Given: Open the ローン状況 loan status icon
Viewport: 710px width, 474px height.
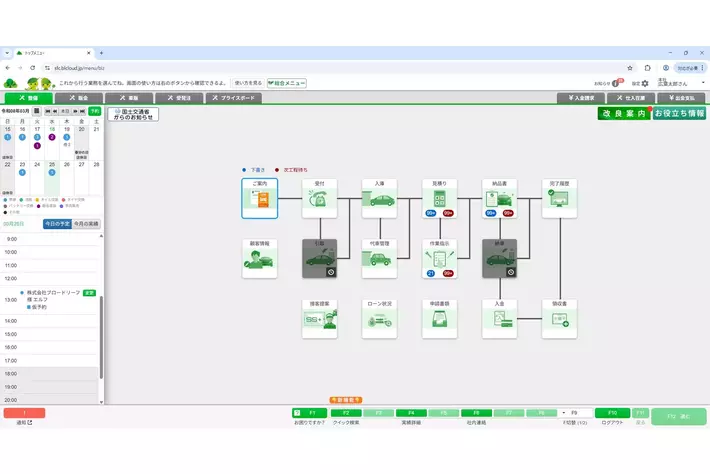Looking at the screenshot, I should [380, 319].
